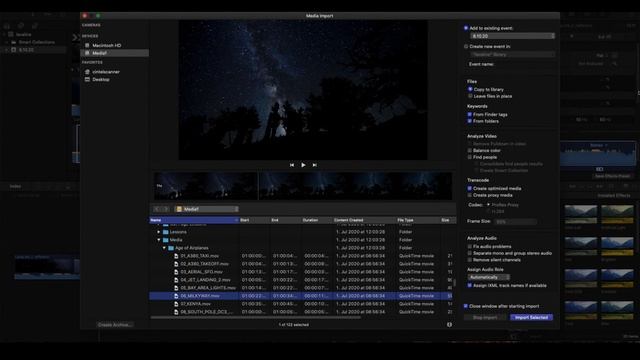Toggle Assign iXML track names checkbox
This screenshot has height=360, width=640.
pyautogui.click(x=469, y=285)
